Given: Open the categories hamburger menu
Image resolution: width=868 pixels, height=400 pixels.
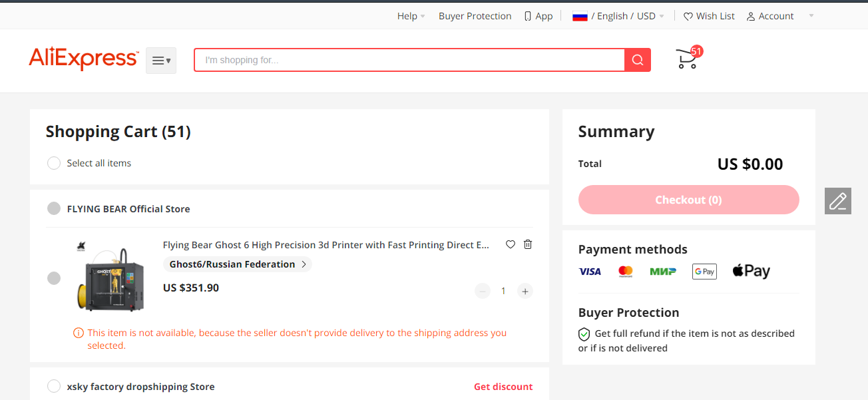Looking at the screenshot, I should pos(161,61).
